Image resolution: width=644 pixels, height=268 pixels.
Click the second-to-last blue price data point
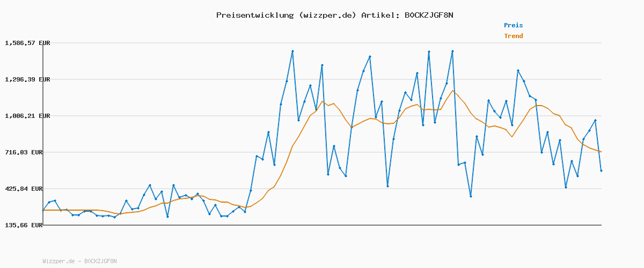pyautogui.click(x=595, y=121)
